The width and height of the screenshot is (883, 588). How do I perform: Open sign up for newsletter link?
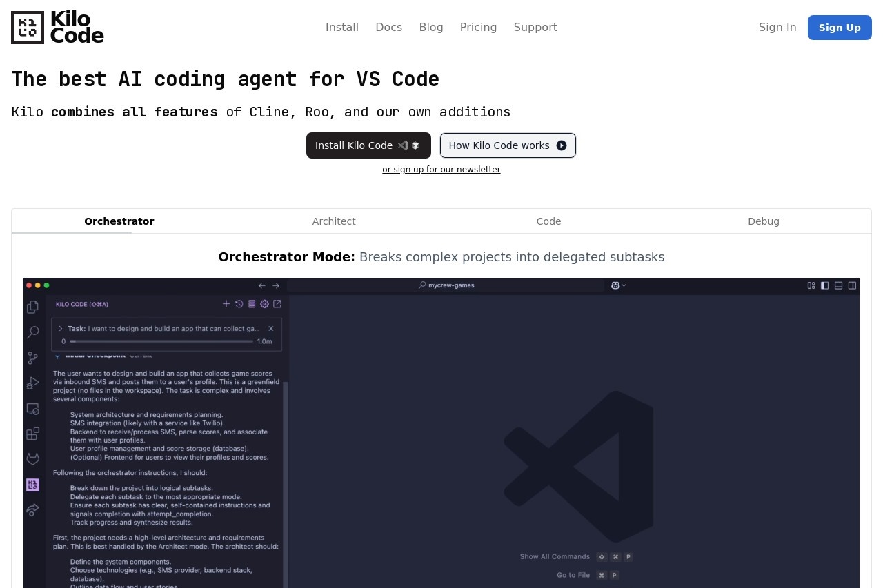(x=441, y=170)
